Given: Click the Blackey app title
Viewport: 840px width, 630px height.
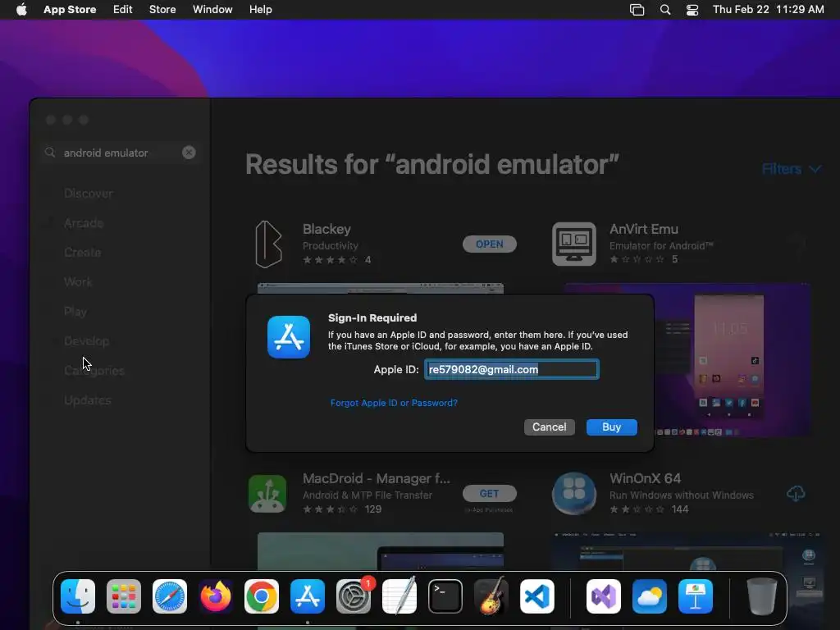Looking at the screenshot, I should click(326, 230).
